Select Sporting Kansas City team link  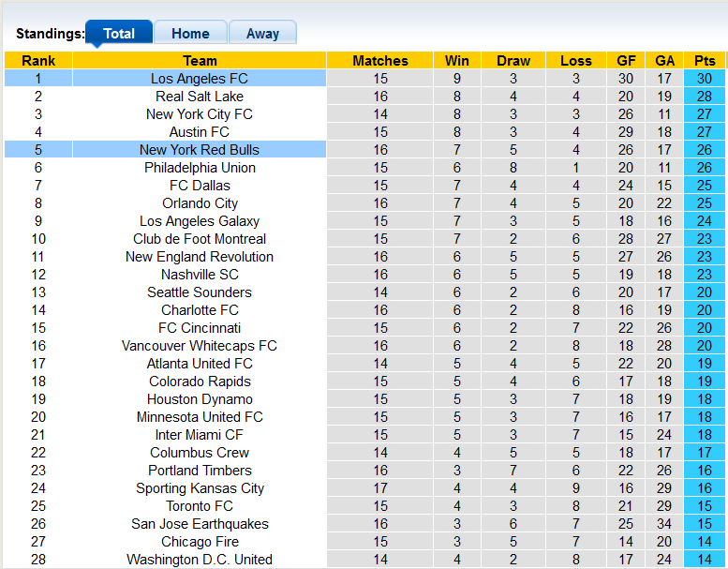click(200, 488)
